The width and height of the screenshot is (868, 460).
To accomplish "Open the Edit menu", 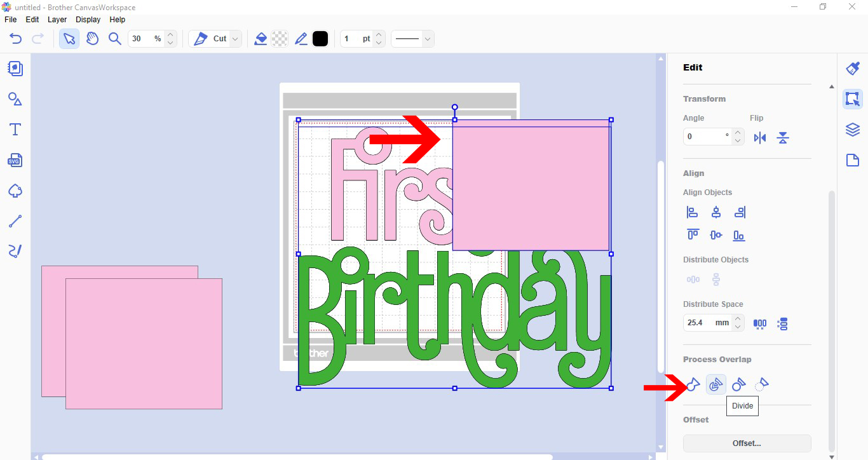I will 32,20.
